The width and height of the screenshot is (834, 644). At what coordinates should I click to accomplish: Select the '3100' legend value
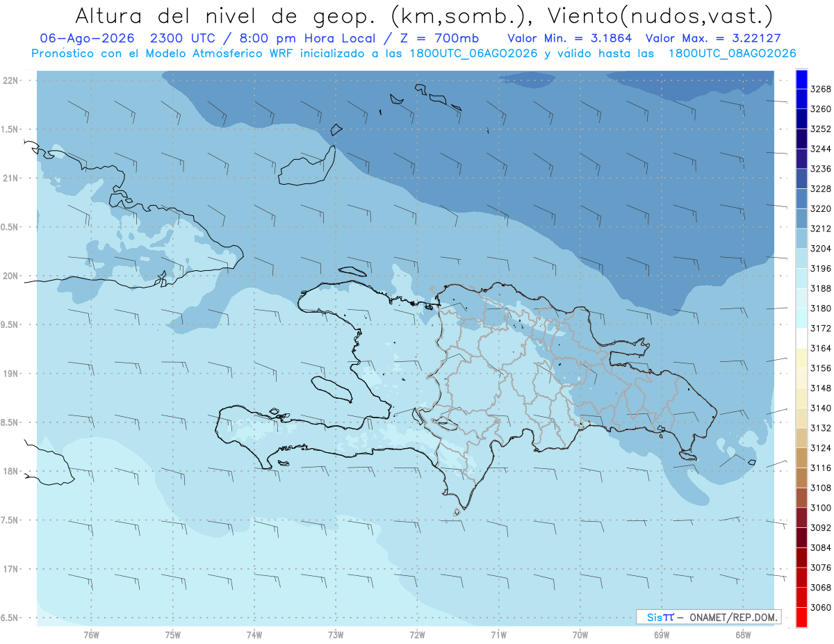pyautogui.click(x=821, y=508)
